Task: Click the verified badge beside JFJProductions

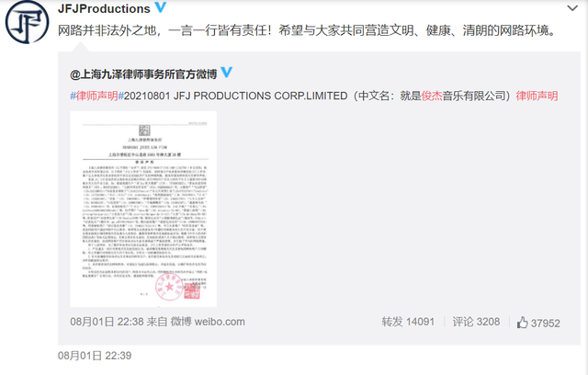Action: [x=161, y=7]
